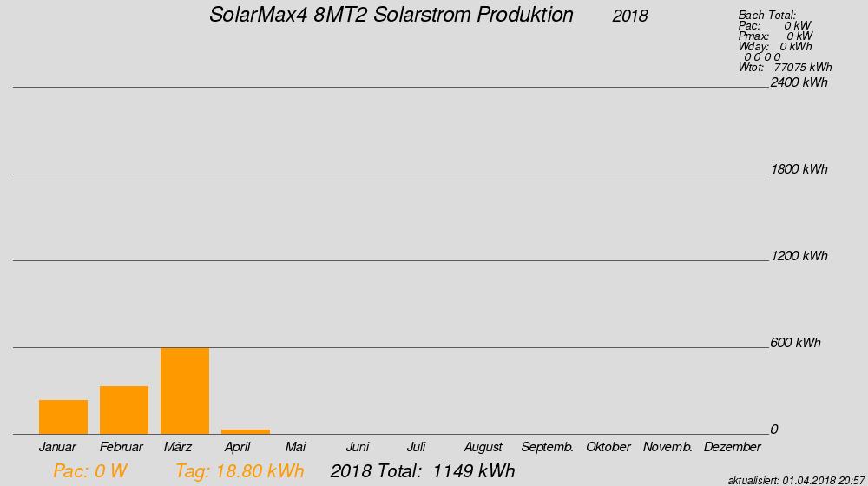The image size is (868, 486).
Task: Click the chart title 'SolarMax4 8MT2 Solarstrom Produktion'
Action: (391, 15)
